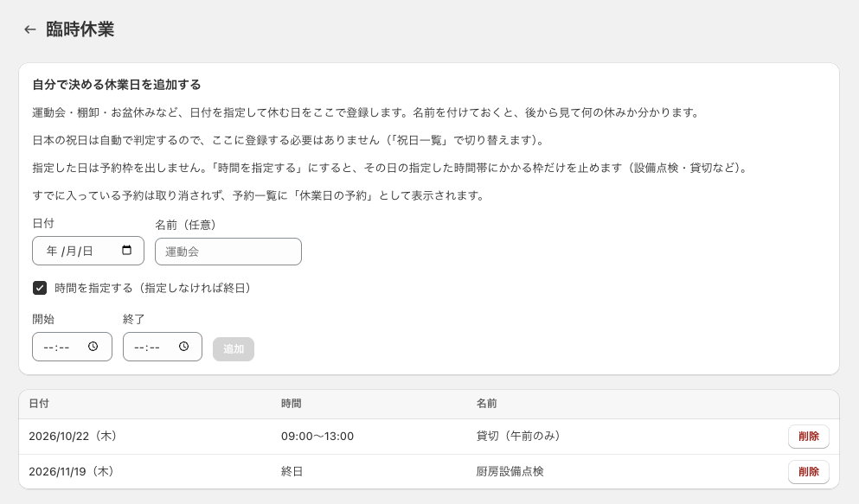Click the 日付 column header in table
Screen dimensions: 859x504
[39, 404]
